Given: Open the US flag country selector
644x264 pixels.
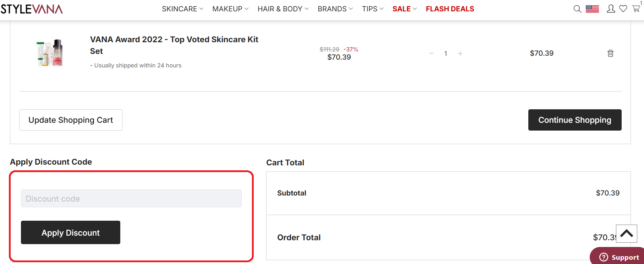Looking at the screenshot, I should click(x=592, y=9).
